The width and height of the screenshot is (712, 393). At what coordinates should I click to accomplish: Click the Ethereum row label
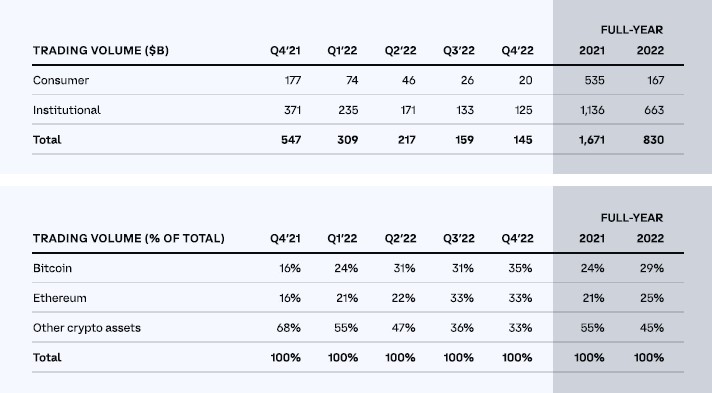(59, 298)
